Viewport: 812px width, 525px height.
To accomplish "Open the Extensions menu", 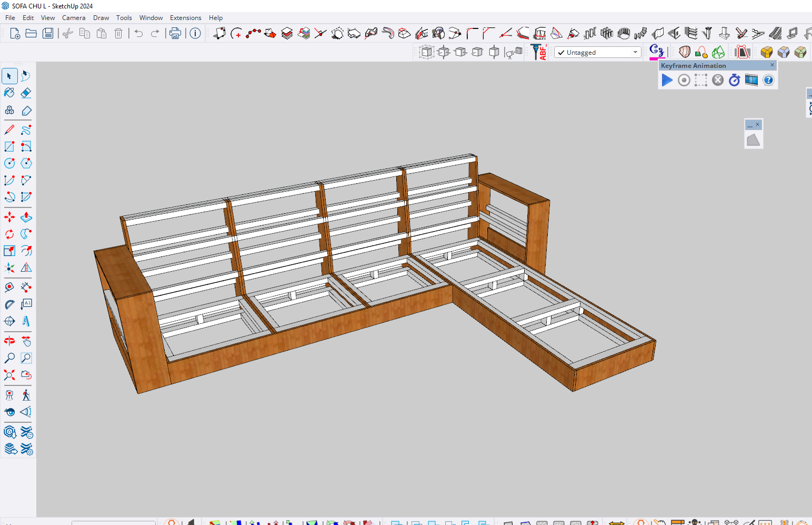I will [185, 18].
